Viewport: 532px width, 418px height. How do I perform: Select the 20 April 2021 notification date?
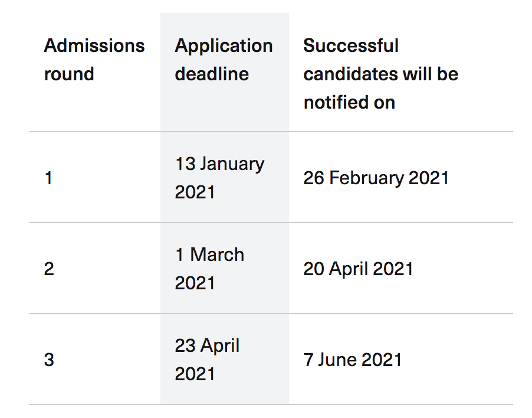(x=358, y=269)
